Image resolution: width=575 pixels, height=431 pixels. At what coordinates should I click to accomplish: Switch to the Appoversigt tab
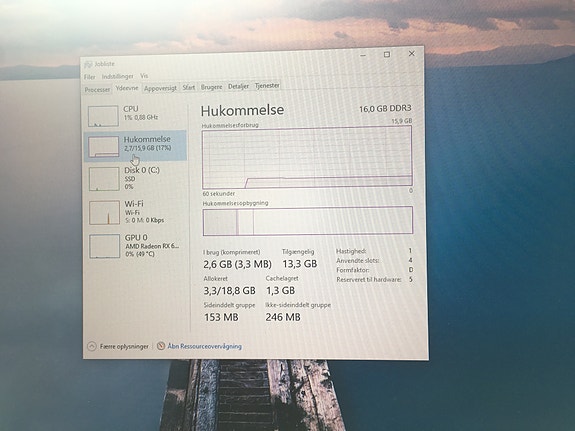[x=160, y=88]
